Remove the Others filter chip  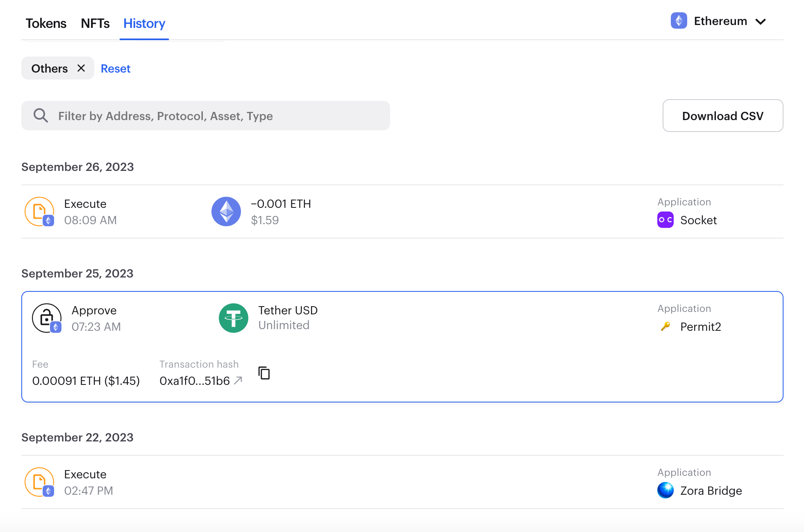click(x=81, y=68)
